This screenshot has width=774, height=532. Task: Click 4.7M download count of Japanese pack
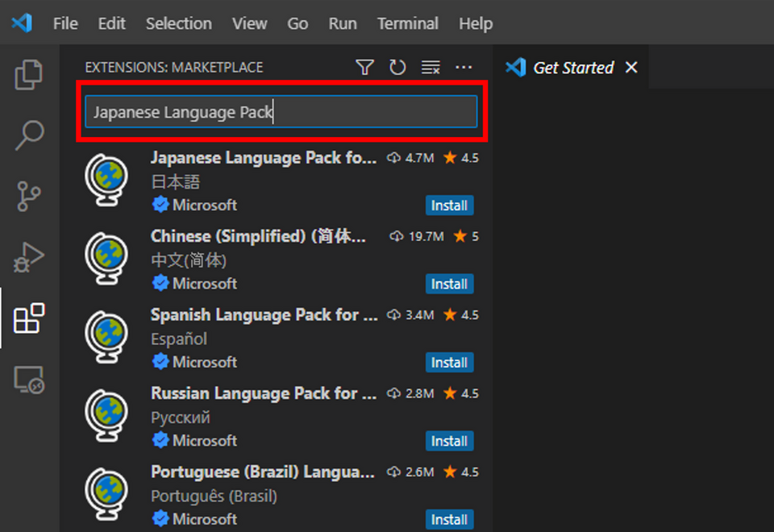point(410,158)
